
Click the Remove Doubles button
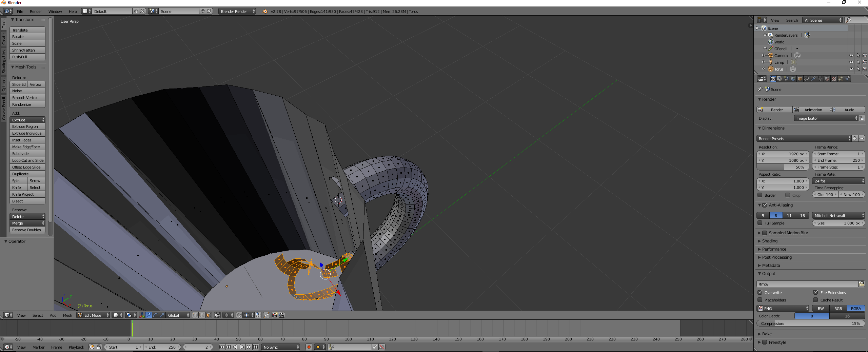click(x=27, y=230)
